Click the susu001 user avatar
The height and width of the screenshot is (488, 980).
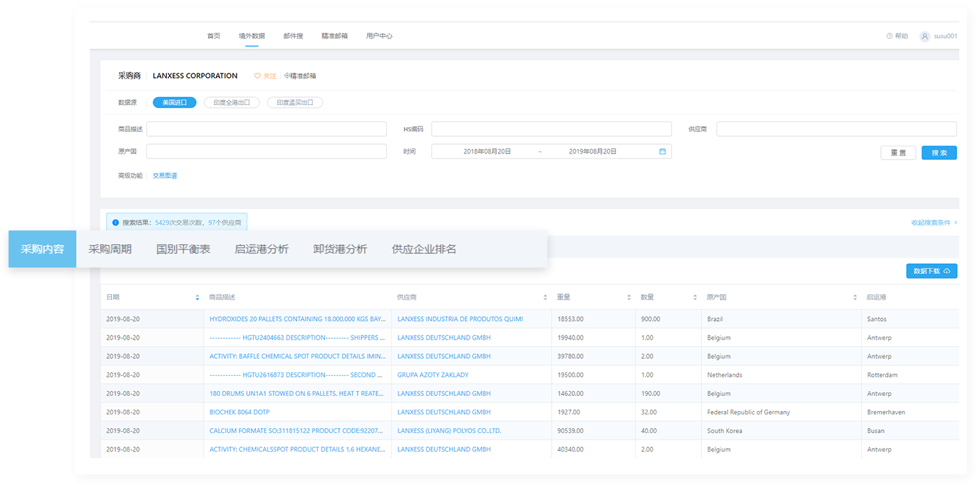point(925,36)
